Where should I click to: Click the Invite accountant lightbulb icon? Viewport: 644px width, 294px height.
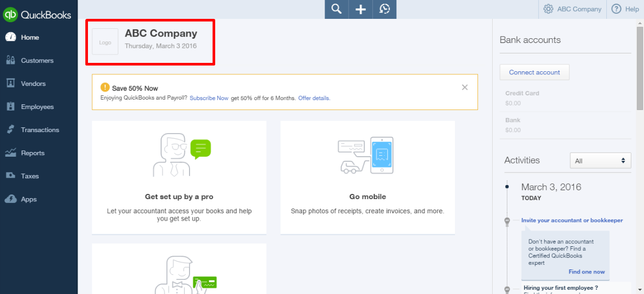507,222
